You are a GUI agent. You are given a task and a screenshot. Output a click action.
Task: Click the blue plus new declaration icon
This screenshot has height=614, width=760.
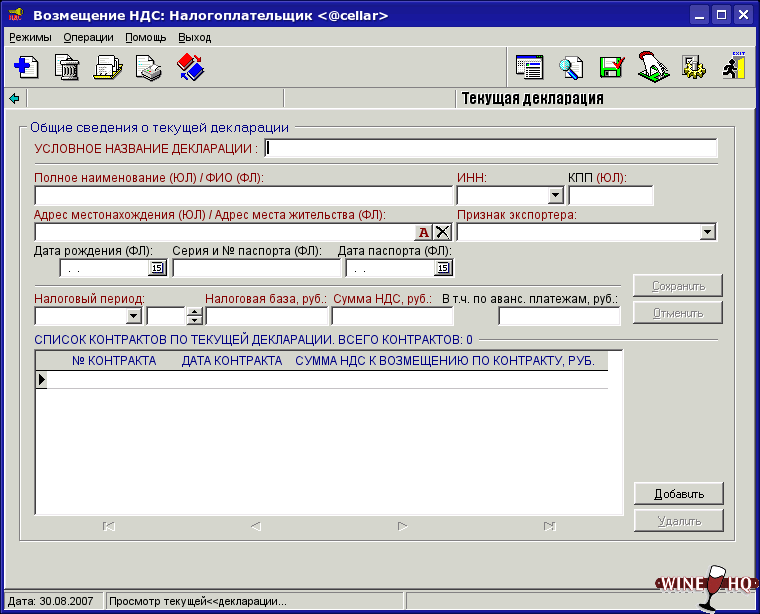pos(25,68)
